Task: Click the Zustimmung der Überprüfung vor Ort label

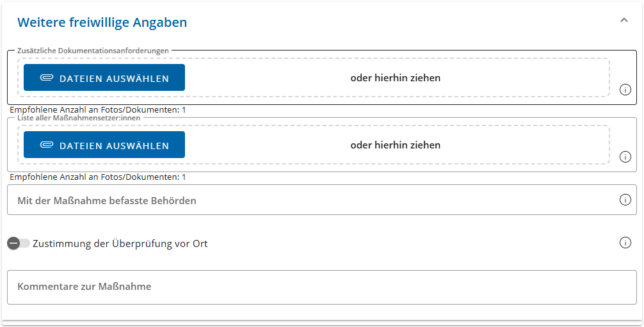Action: pyautogui.click(x=120, y=244)
